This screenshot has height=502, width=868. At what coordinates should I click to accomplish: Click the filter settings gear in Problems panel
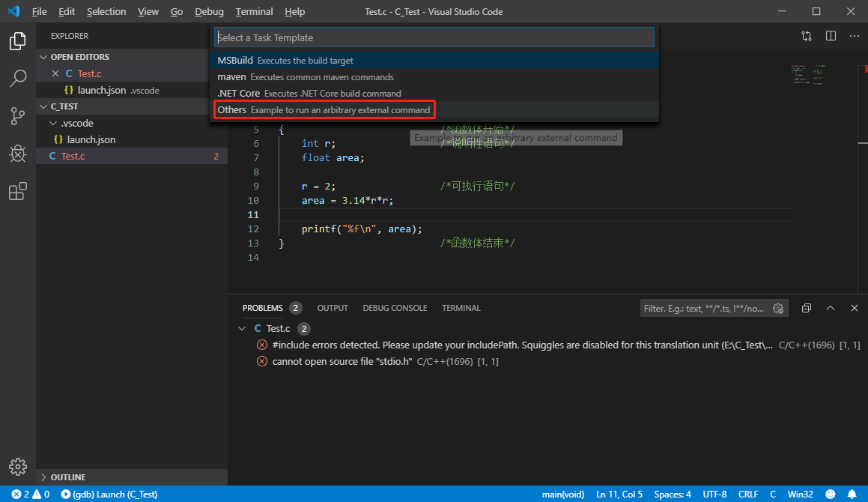coord(778,307)
